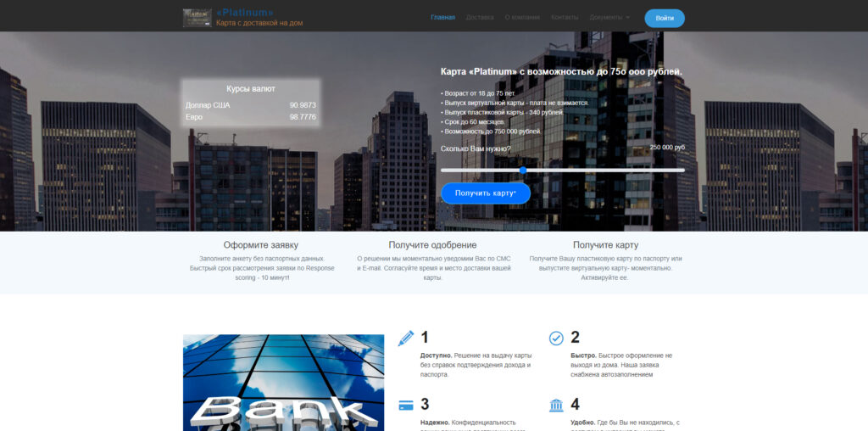Go to the Главная nav item
This screenshot has height=431, width=868.
pos(442,17)
